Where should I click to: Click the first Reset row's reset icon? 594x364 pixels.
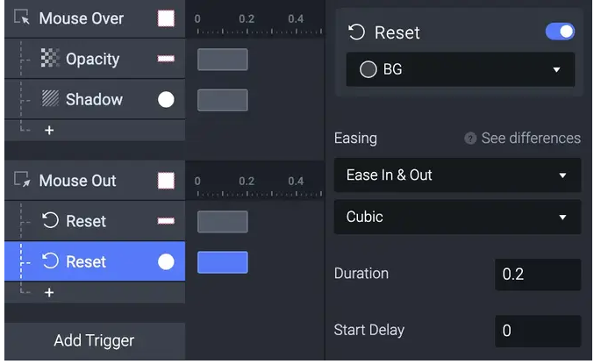[x=50, y=220]
